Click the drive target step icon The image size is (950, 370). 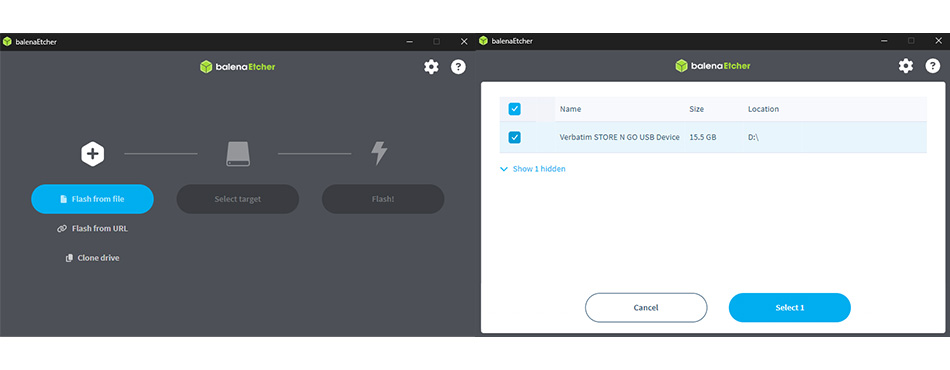click(x=238, y=154)
